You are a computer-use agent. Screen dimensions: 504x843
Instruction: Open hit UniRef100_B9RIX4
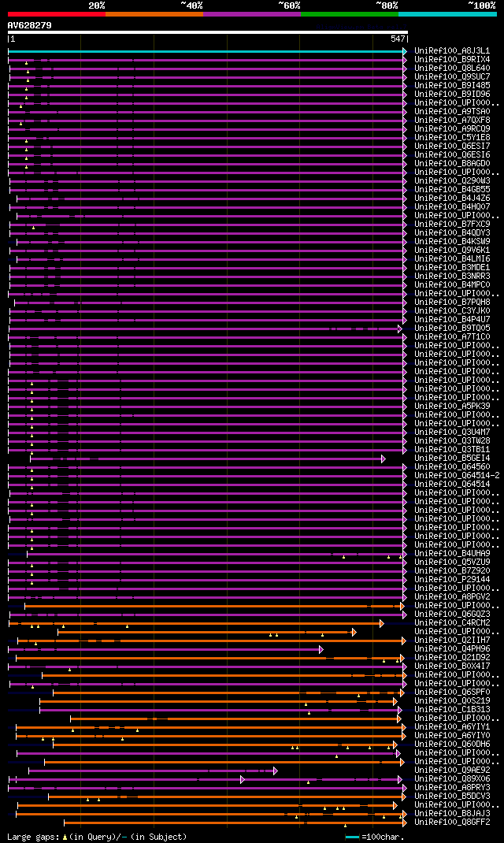452,60
